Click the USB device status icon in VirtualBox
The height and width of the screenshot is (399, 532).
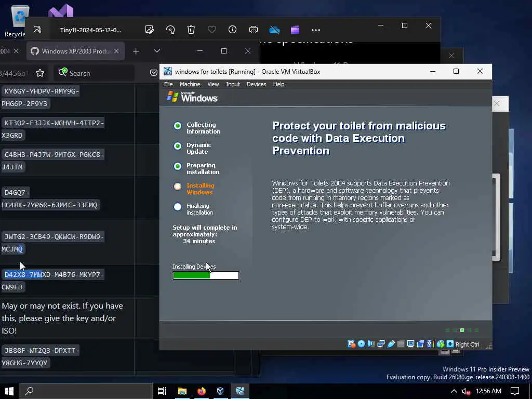[391, 344]
